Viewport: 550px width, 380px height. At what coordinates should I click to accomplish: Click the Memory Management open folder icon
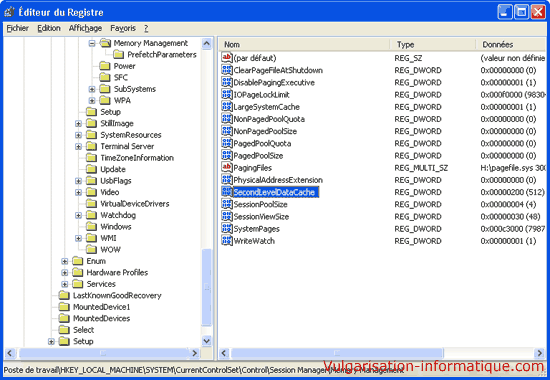[105, 43]
